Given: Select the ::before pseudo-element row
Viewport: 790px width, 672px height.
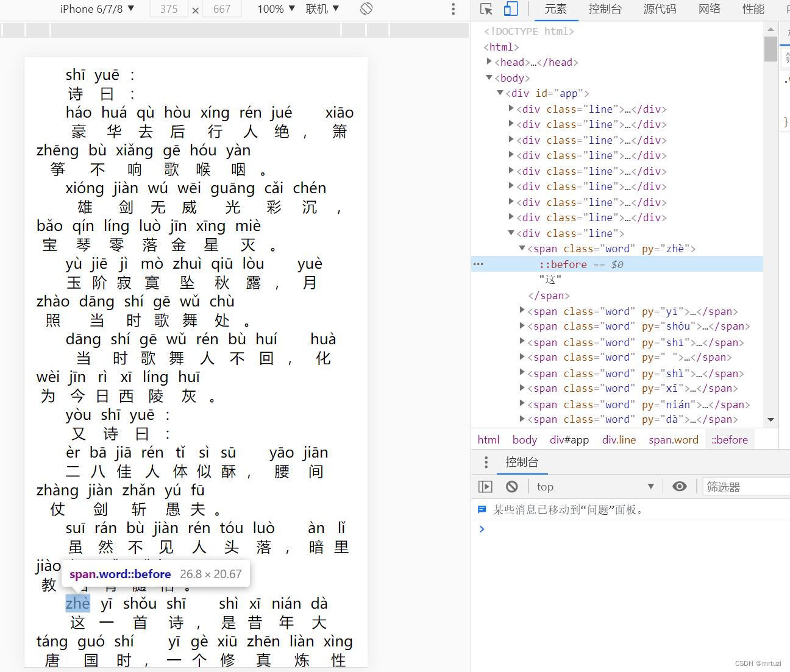Looking at the screenshot, I should tap(617, 264).
